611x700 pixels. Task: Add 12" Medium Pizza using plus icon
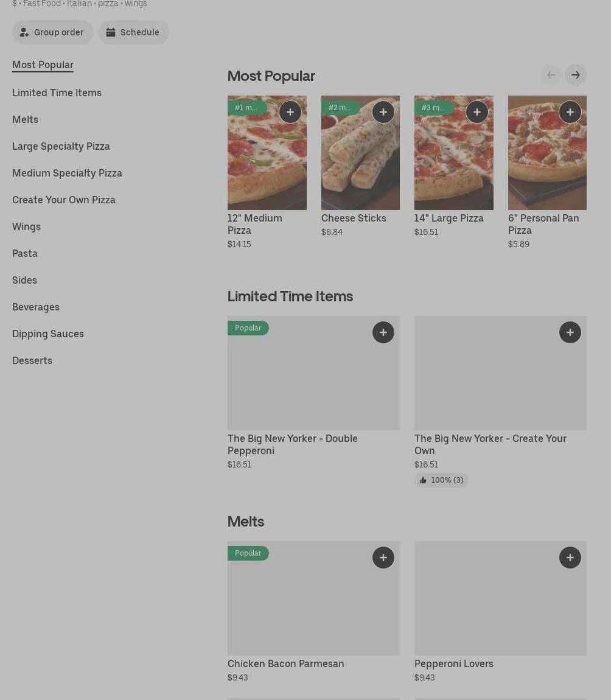coord(290,112)
